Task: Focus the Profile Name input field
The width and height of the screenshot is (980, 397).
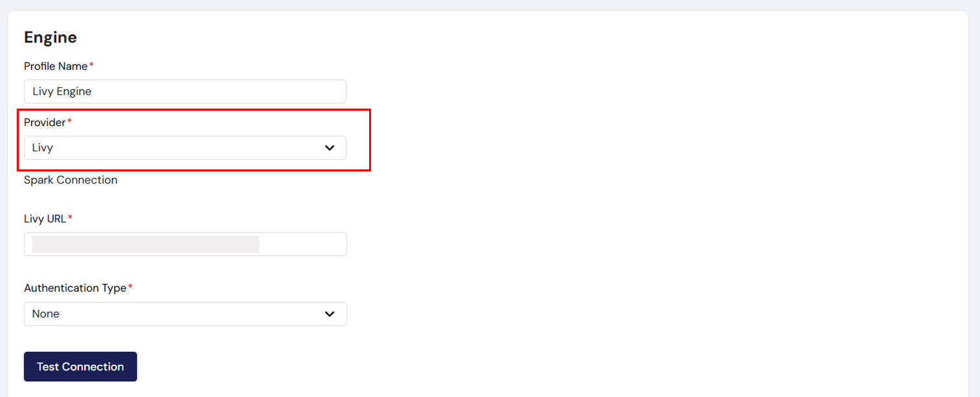Action: (x=185, y=92)
